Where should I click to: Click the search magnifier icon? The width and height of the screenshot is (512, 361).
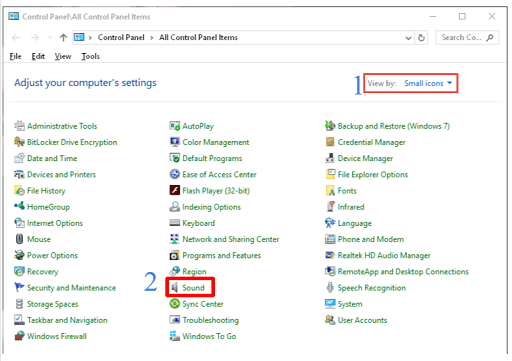(490, 38)
